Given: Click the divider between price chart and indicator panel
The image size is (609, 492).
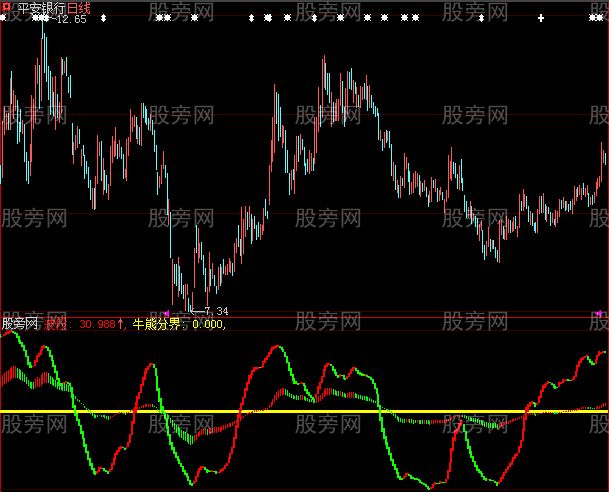Looking at the screenshot, I should (x=300, y=317).
